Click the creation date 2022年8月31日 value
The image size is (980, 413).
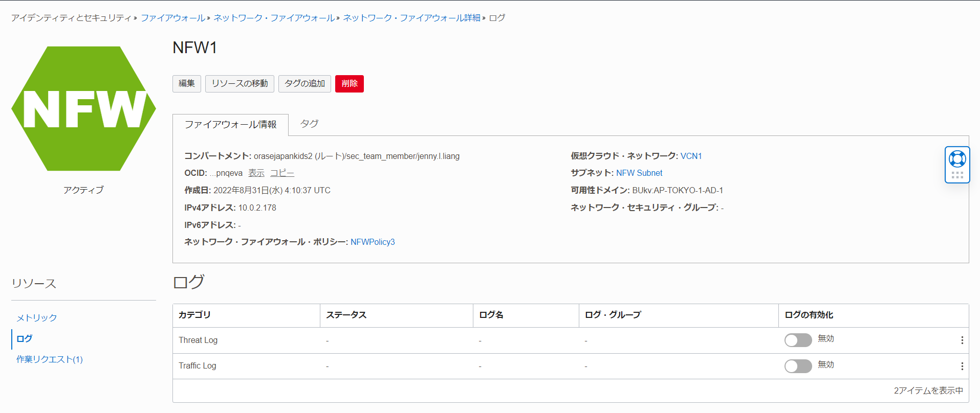(x=272, y=190)
